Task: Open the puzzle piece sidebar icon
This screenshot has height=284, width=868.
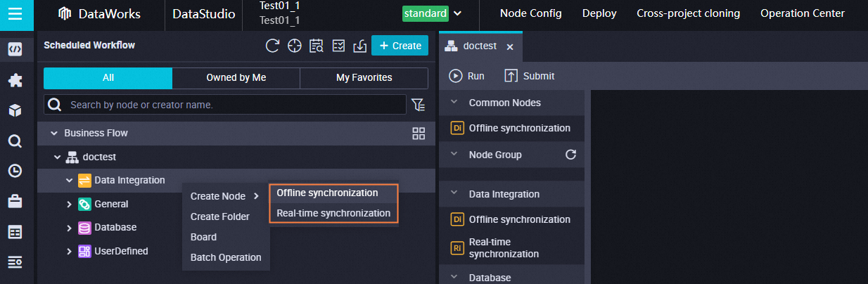Action: (15, 80)
